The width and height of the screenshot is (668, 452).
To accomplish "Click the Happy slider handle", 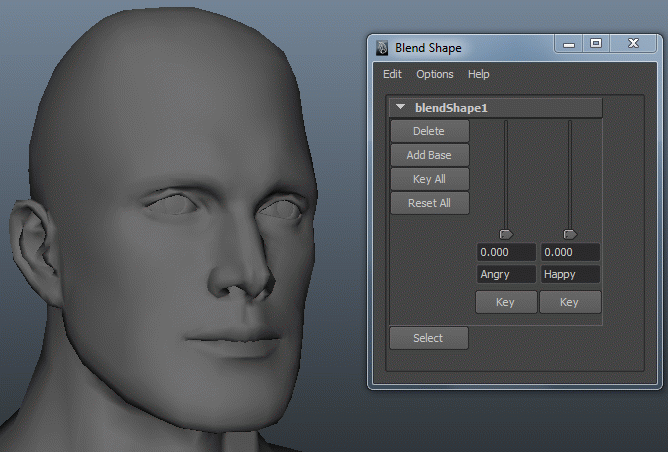I will pyautogui.click(x=570, y=233).
